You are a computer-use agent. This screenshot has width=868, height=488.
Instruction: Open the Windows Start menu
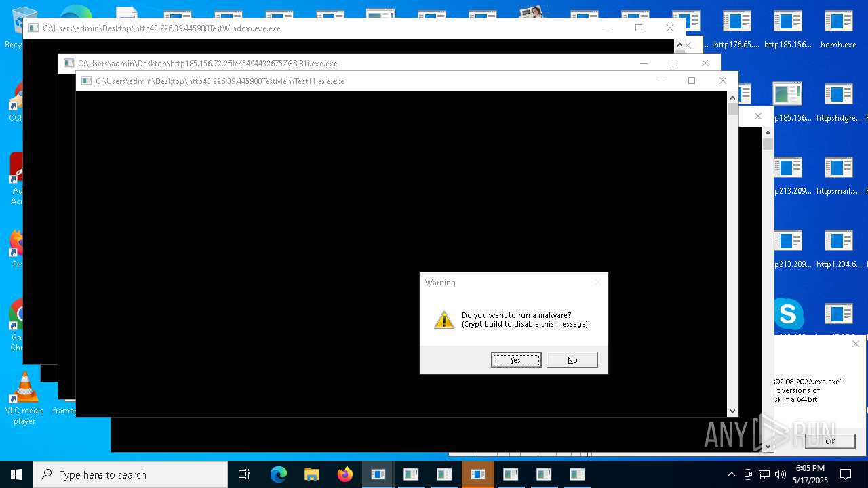tap(16, 474)
